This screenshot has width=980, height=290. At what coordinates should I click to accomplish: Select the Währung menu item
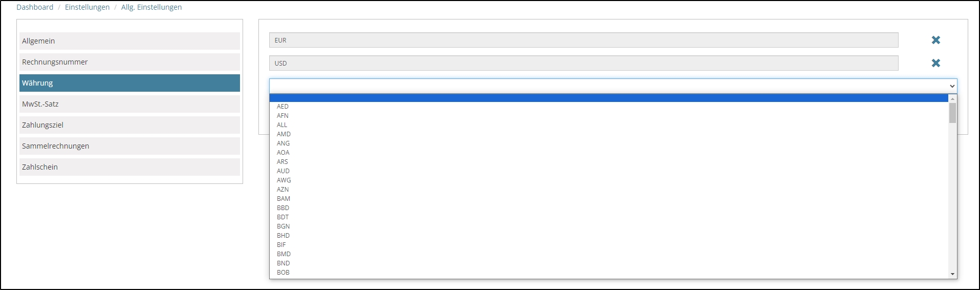tap(129, 83)
